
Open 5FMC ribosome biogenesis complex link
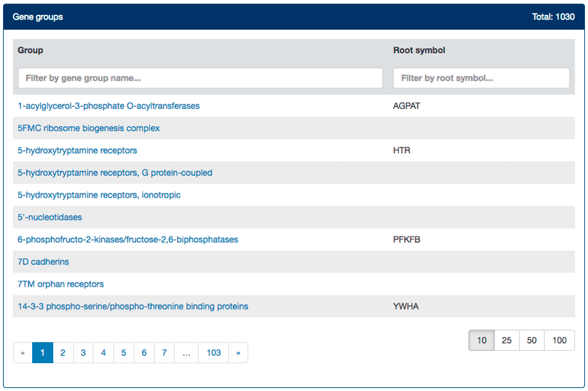(89, 128)
